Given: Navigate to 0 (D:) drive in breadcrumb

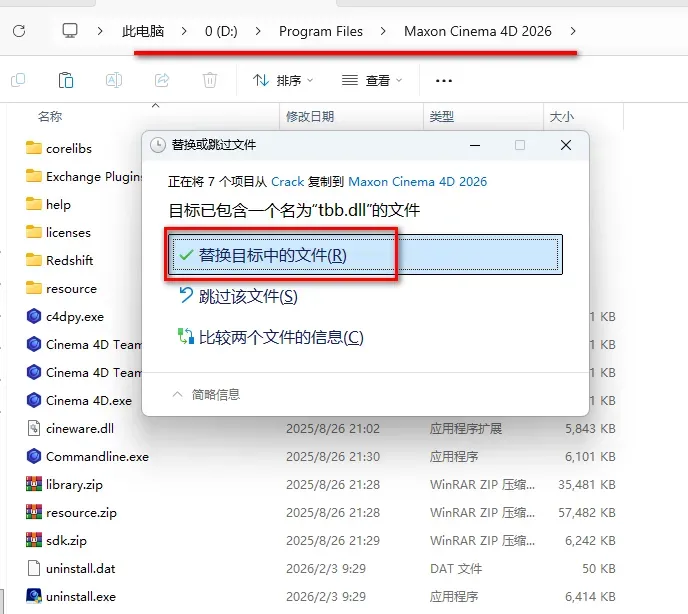Looking at the screenshot, I should point(221,31).
